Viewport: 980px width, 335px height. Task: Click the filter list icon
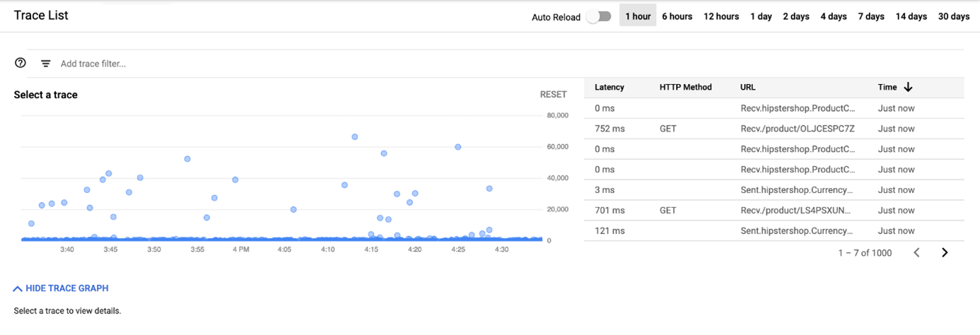point(45,64)
